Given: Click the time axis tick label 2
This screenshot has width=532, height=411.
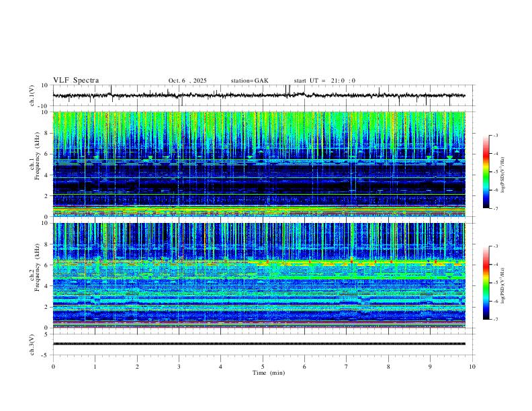Looking at the screenshot, I should pyautogui.click(x=137, y=367).
